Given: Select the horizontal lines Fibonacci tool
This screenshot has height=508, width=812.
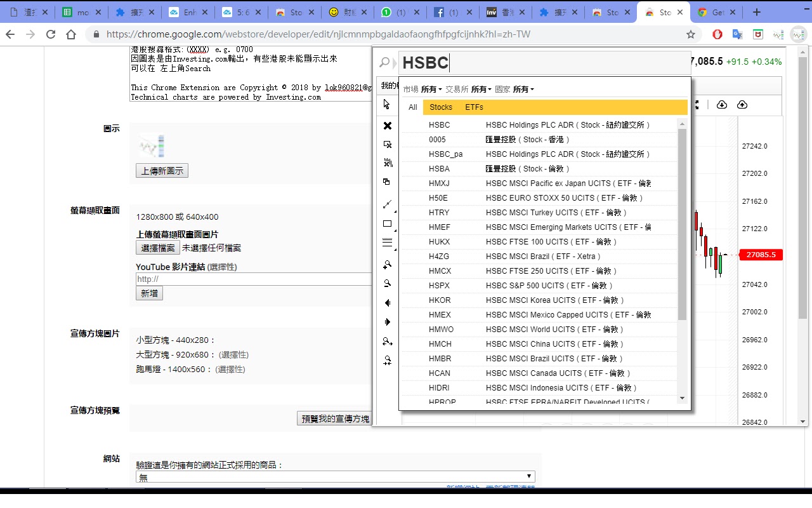Looking at the screenshot, I should pos(388,242).
